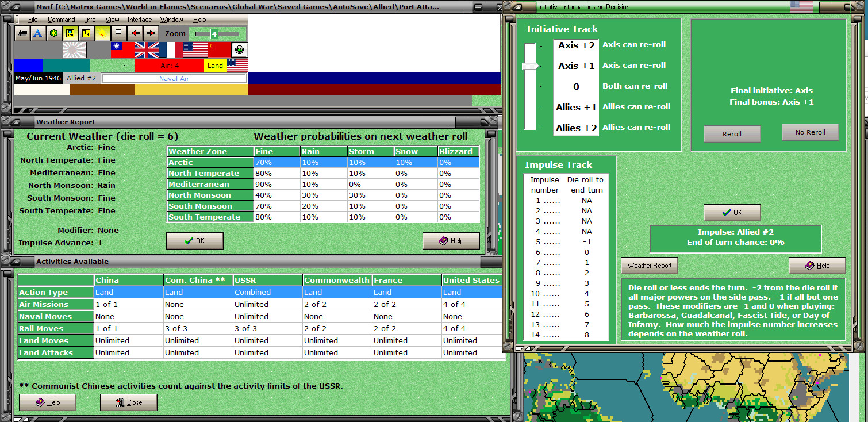Click the Commonwealth column header
868x422 pixels.
337,281
